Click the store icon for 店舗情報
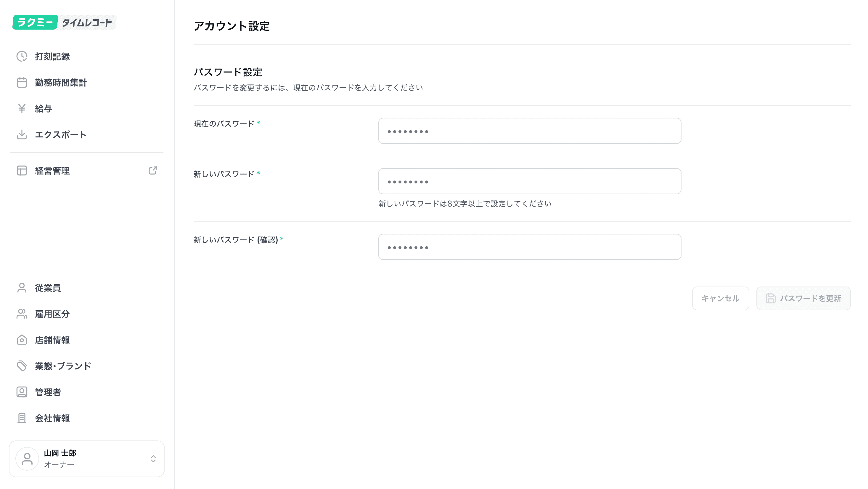This screenshot has height=489, width=868. (x=22, y=340)
